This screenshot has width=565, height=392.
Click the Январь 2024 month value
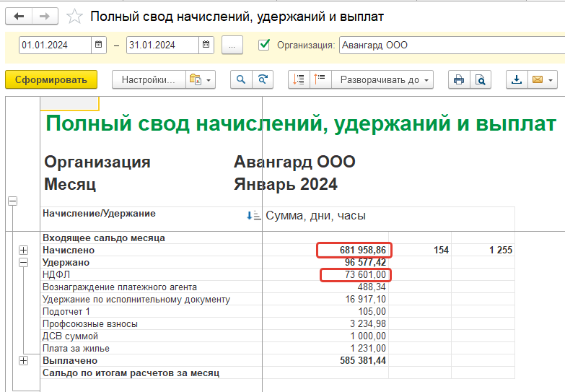[x=285, y=184]
